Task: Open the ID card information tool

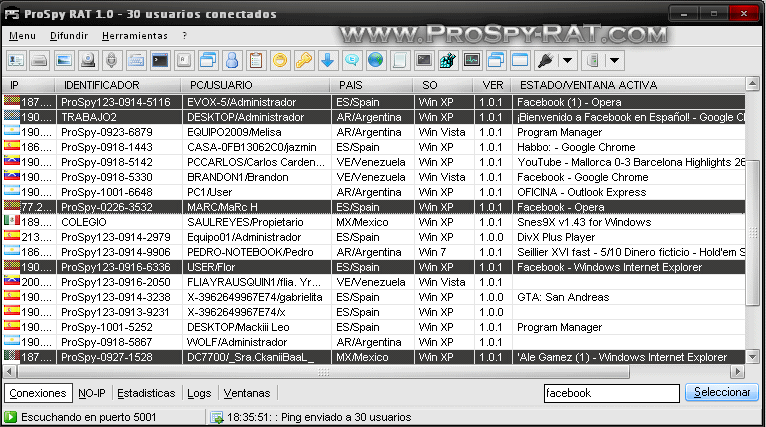Action: click(x=16, y=61)
